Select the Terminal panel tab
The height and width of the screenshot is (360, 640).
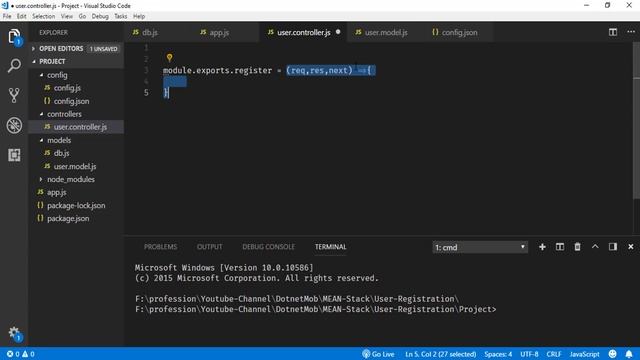coord(330,247)
